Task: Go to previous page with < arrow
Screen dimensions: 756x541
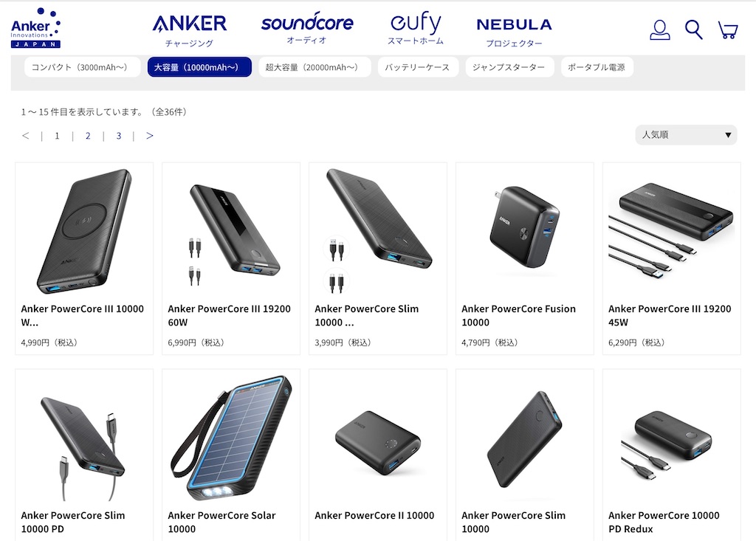Action: pyautogui.click(x=26, y=136)
